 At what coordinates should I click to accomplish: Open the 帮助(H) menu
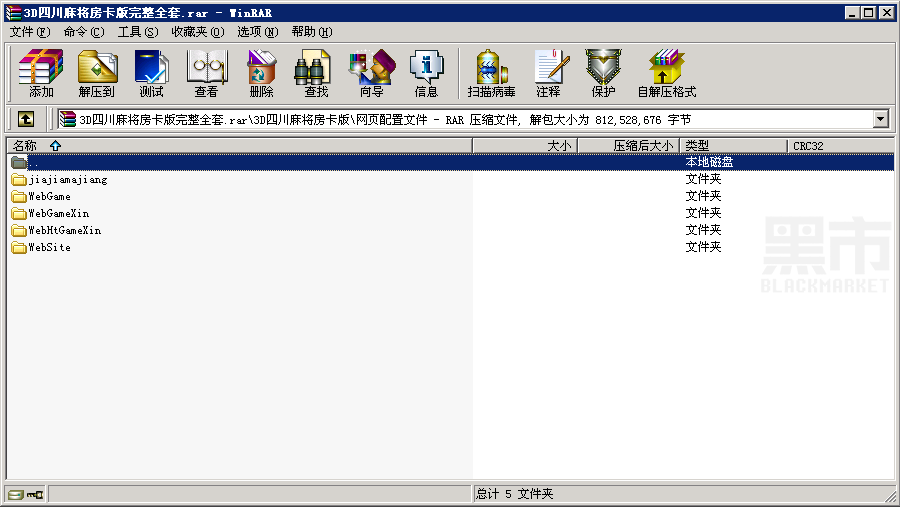pos(312,32)
